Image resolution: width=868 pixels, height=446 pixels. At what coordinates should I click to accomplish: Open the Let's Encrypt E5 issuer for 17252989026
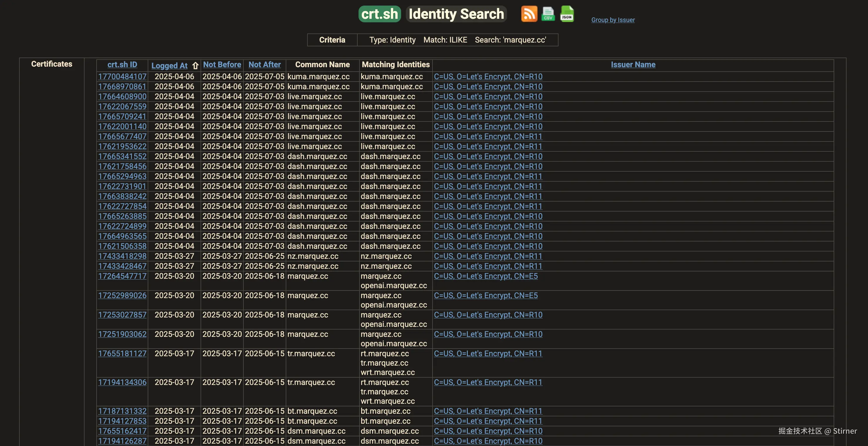click(x=486, y=295)
